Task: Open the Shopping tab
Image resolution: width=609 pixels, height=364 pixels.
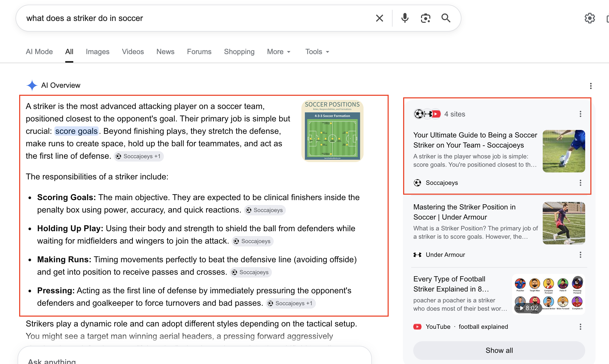Action: tap(239, 52)
